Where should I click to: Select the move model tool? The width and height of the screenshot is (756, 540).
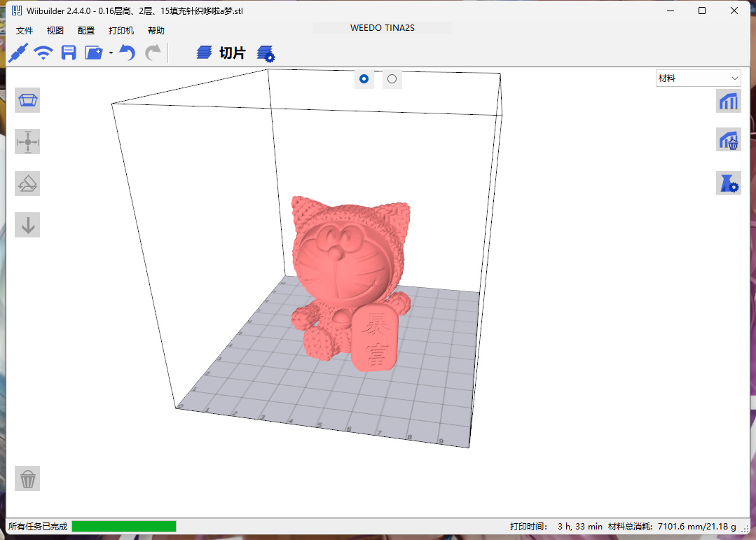coord(27,141)
